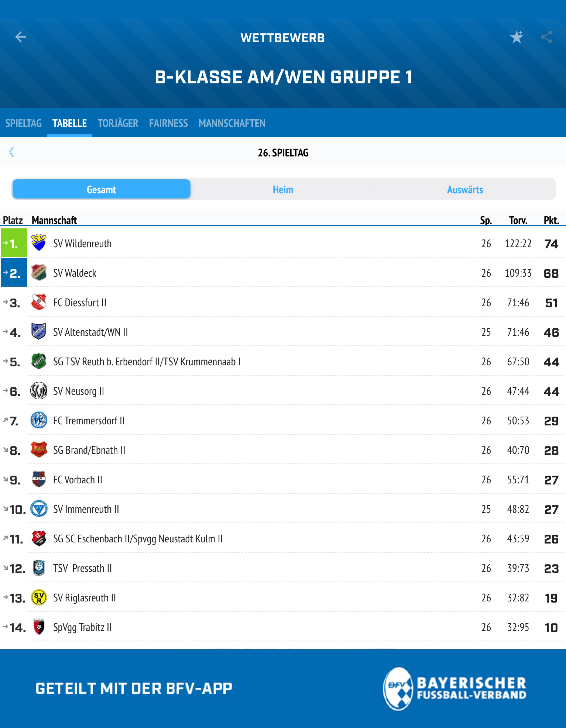Viewport: 566px width, 728px height.
Task: Switch to the Spieltag tab
Action: tap(23, 123)
